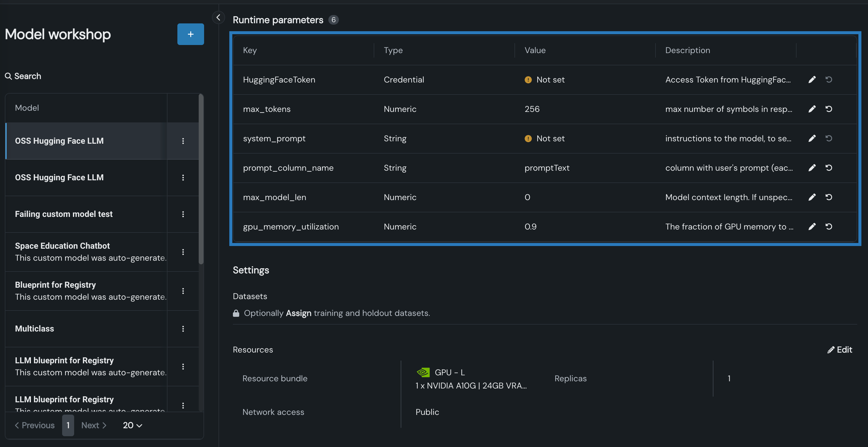Edit the HuggingFaceToken parameter pencil icon
This screenshot has width=868, height=447.
click(812, 79)
